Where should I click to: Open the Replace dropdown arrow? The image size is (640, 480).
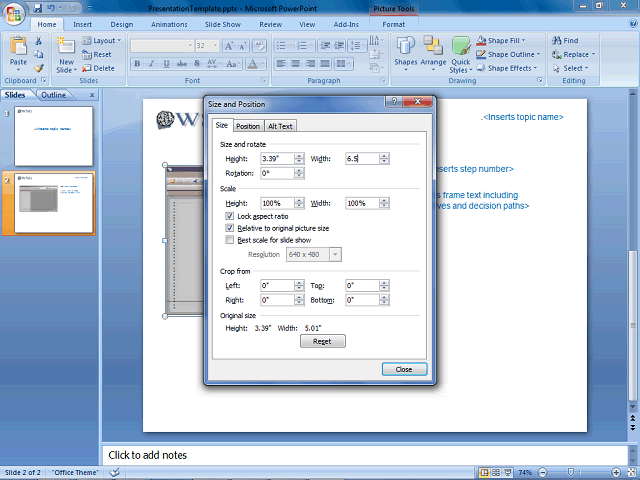pyautogui.click(x=593, y=54)
